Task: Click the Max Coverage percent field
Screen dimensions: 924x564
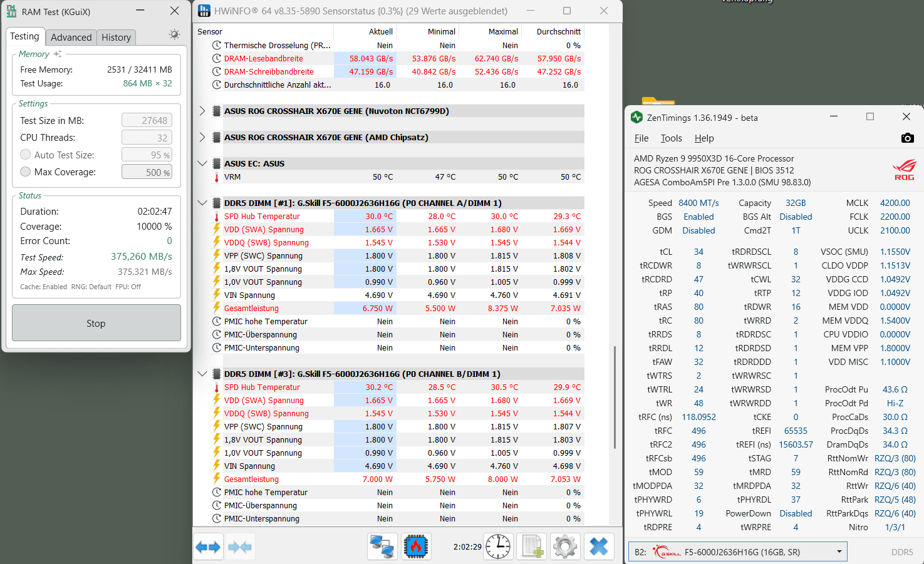Action: click(147, 172)
